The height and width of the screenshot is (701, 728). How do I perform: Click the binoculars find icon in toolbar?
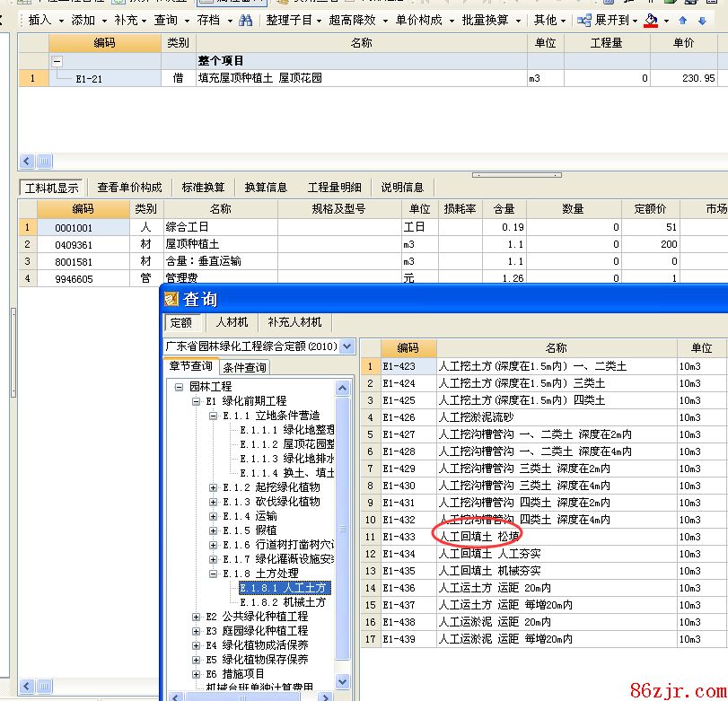(245, 20)
